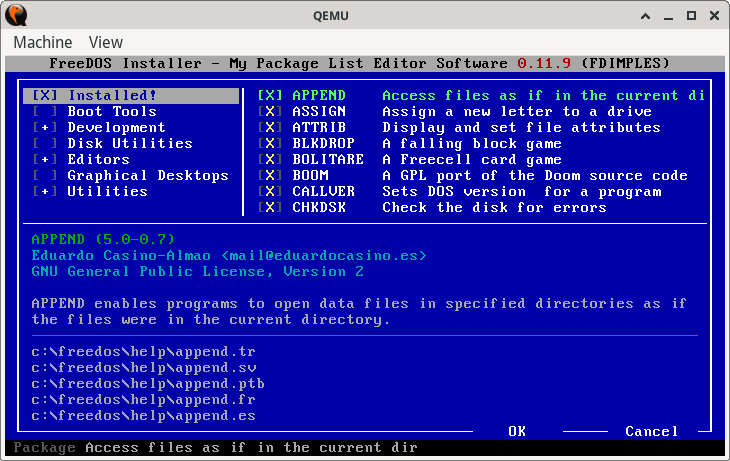Click 'Sets DOS version for a program' text
730x461 pixels.
[x=521, y=191]
